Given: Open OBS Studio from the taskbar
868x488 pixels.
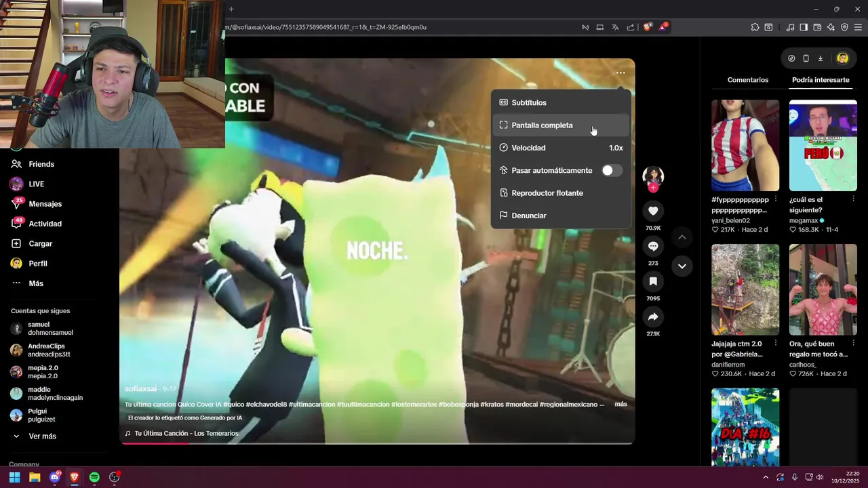Looking at the screenshot, I should click(x=114, y=477).
